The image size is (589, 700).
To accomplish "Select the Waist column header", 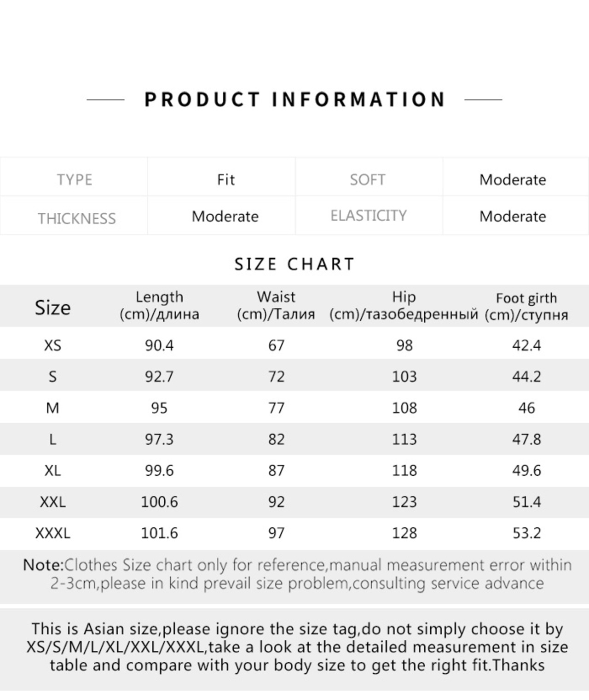I will pyautogui.click(x=276, y=306).
